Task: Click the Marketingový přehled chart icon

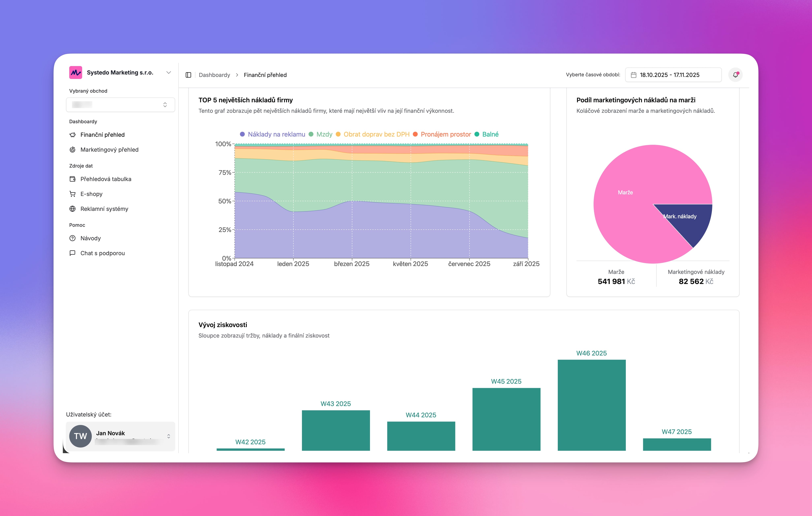Action: click(72, 149)
